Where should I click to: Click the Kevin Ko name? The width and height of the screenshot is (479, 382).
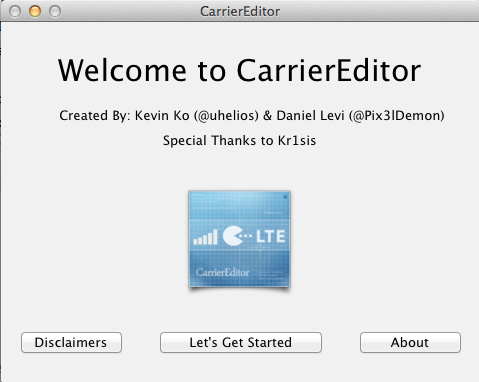point(162,116)
